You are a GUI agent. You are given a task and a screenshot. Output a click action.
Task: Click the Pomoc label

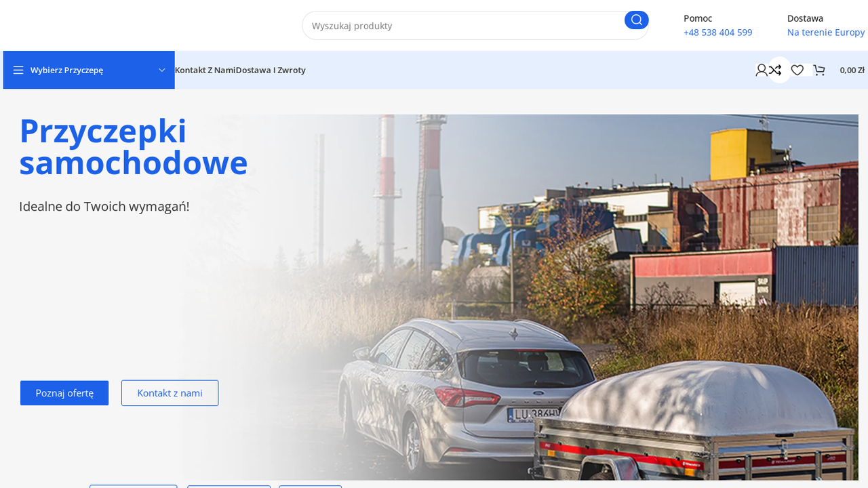point(698,18)
